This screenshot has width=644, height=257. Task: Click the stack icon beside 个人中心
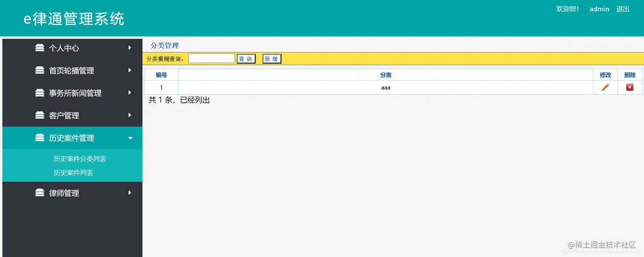tap(40, 48)
